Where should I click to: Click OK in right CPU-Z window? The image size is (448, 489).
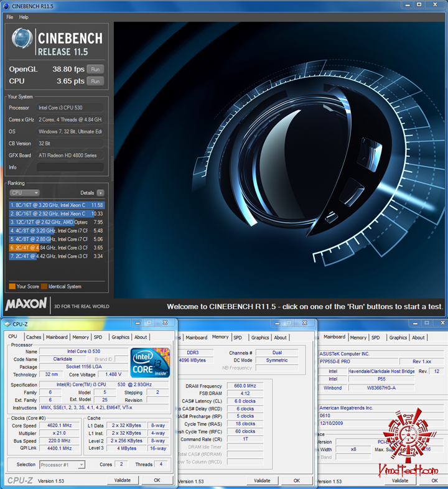click(434, 480)
